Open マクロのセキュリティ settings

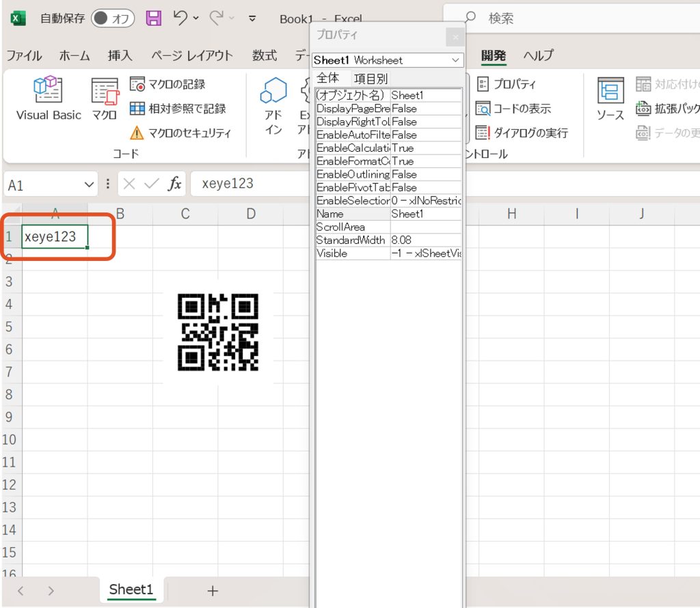[x=180, y=133]
